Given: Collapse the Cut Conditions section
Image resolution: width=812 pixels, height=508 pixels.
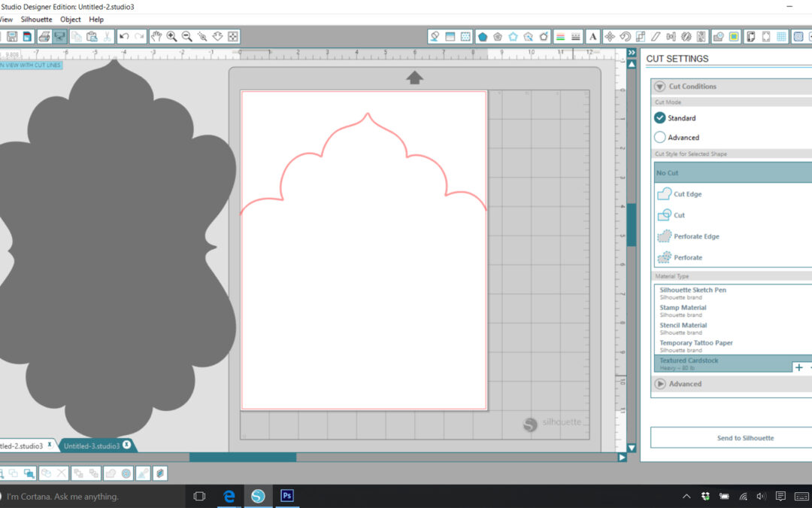Looking at the screenshot, I should 659,87.
